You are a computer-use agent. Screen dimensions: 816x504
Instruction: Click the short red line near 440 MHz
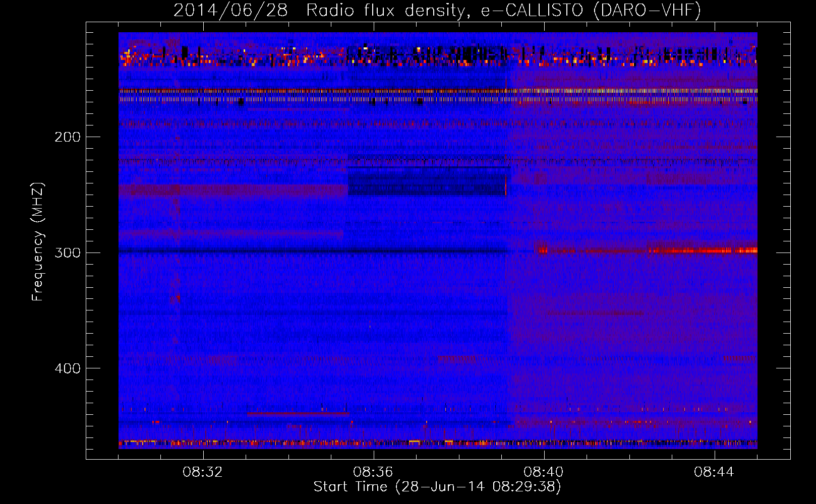click(x=298, y=413)
